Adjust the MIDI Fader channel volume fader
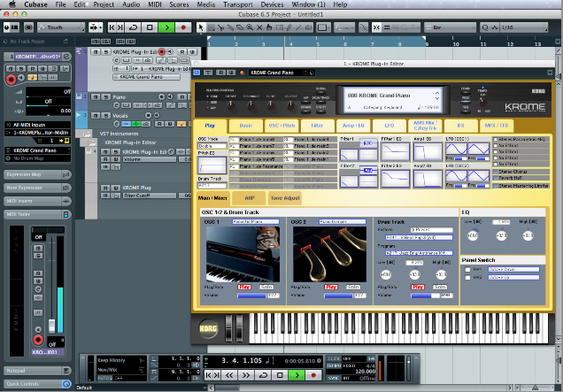Screen dimensions: 563x392 (x=52, y=326)
